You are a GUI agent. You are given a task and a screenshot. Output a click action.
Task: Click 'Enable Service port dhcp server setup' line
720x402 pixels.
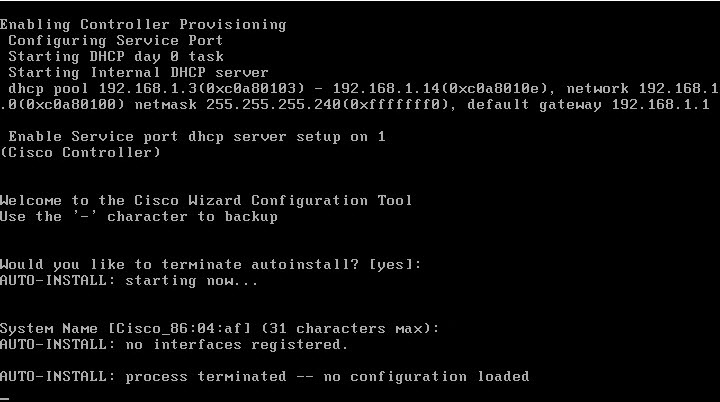point(197,137)
